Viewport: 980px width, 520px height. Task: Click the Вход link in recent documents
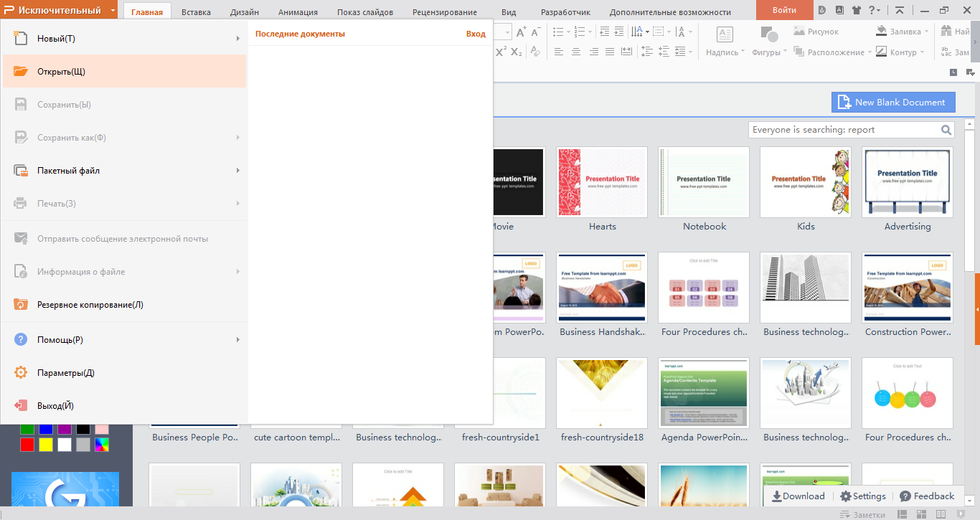(476, 34)
